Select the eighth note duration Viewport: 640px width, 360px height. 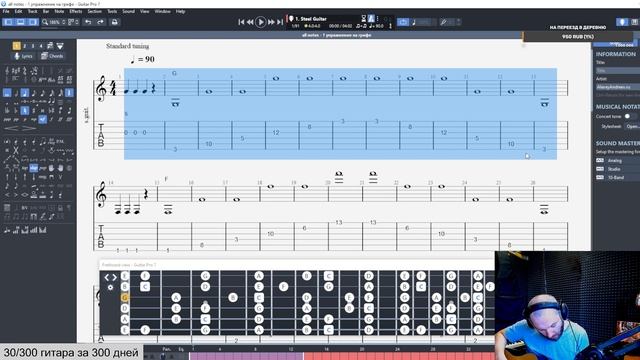(x=33, y=93)
